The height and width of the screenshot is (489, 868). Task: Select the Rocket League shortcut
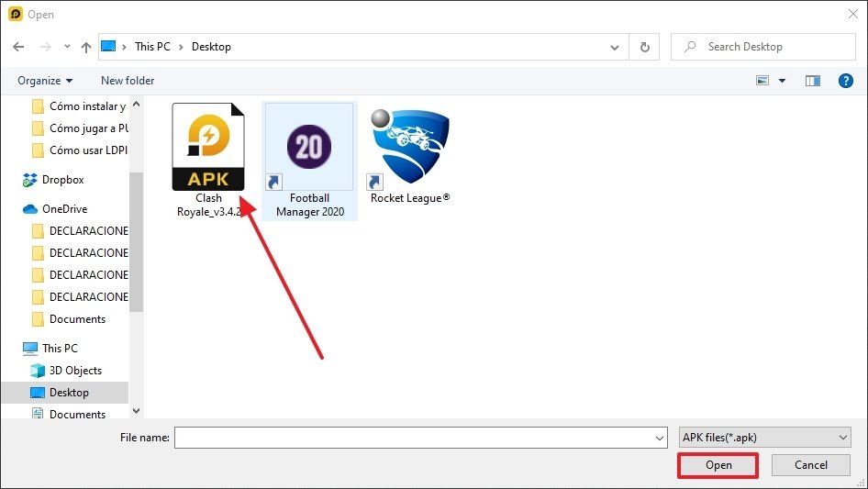coord(409,154)
